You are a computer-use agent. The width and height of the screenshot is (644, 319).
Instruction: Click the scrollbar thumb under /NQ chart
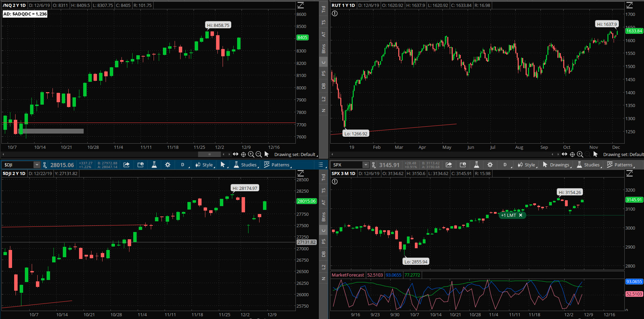(x=209, y=154)
